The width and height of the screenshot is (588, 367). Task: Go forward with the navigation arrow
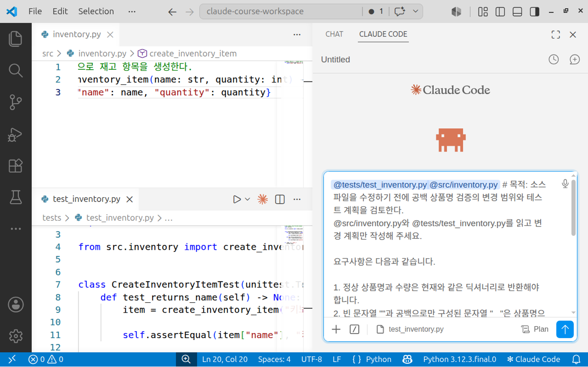pyautogui.click(x=190, y=12)
